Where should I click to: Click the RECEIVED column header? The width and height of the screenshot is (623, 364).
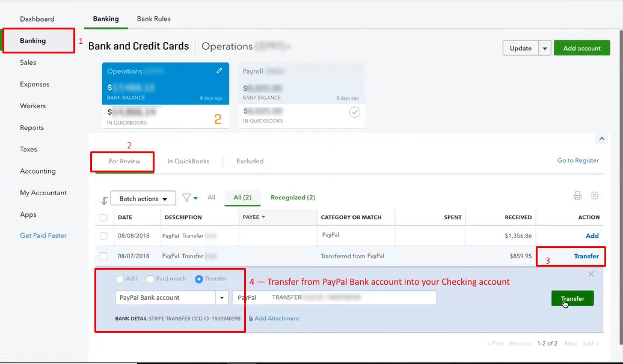tap(518, 217)
